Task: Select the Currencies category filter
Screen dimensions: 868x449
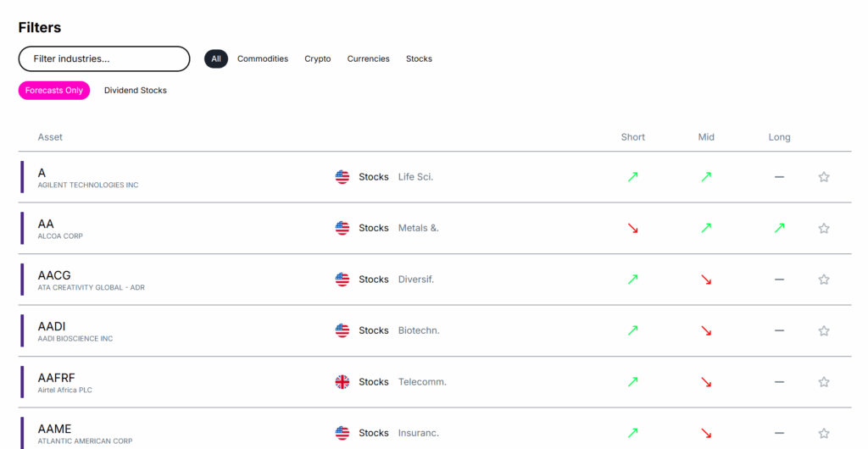Action: (x=368, y=59)
